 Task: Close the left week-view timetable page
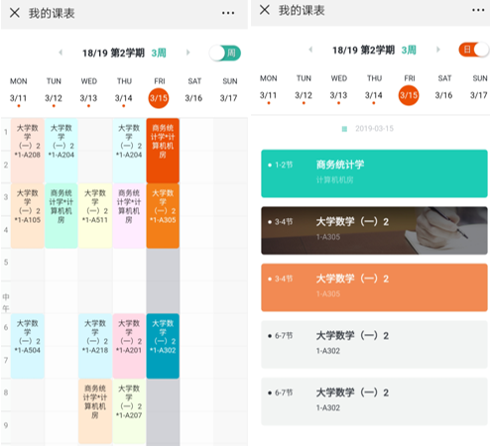coord(15,13)
